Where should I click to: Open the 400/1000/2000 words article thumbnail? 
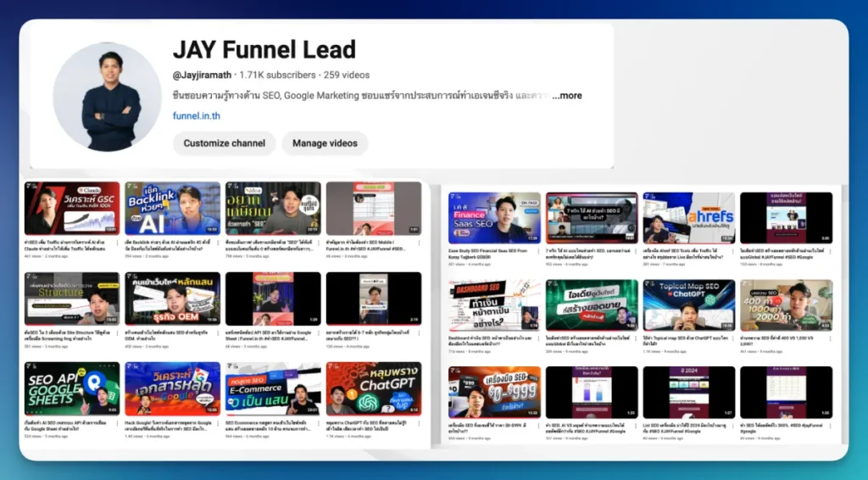click(x=786, y=305)
